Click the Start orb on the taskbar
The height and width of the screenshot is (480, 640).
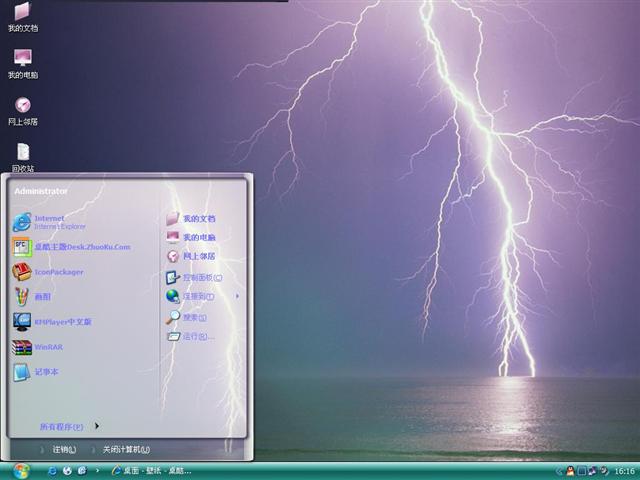(20, 471)
